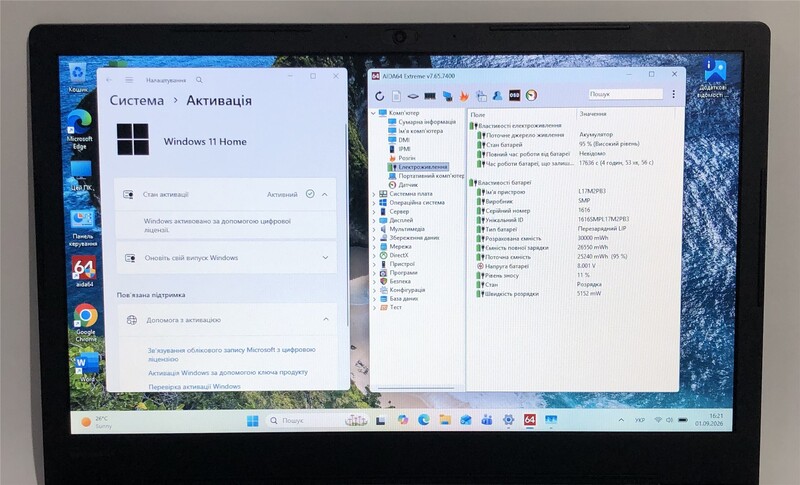
Task: Show hidden tray icons chevron
Action: point(621,420)
